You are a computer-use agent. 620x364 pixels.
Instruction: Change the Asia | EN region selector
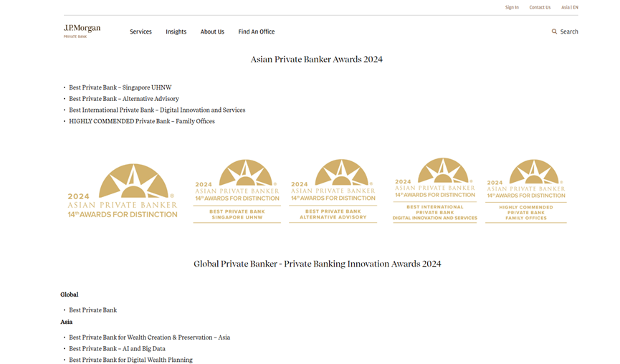click(x=569, y=7)
